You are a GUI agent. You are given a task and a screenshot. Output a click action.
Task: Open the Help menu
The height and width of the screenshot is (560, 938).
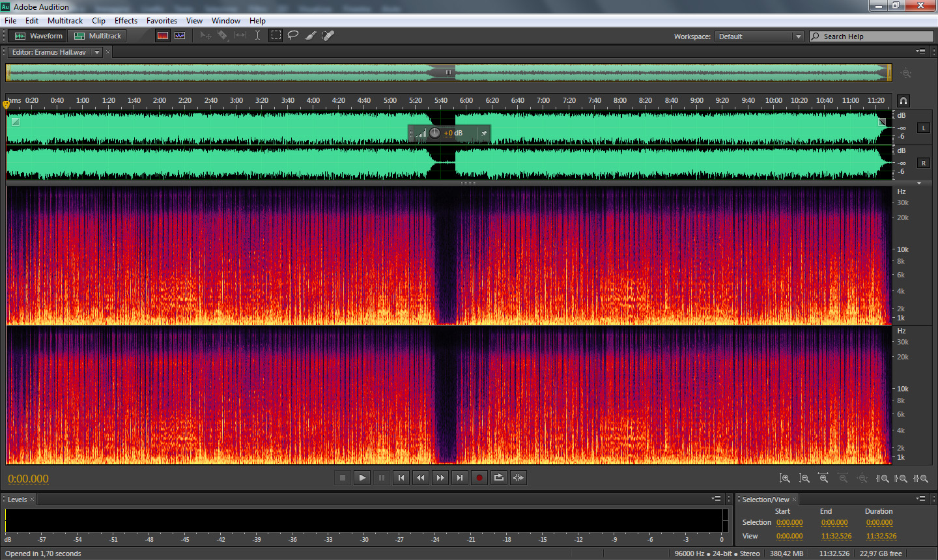257,21
